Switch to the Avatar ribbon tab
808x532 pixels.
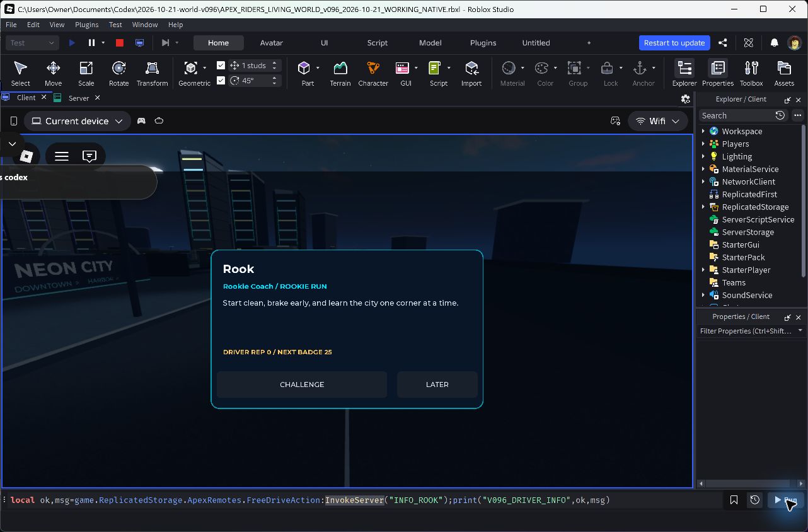(x=271, y=43)
